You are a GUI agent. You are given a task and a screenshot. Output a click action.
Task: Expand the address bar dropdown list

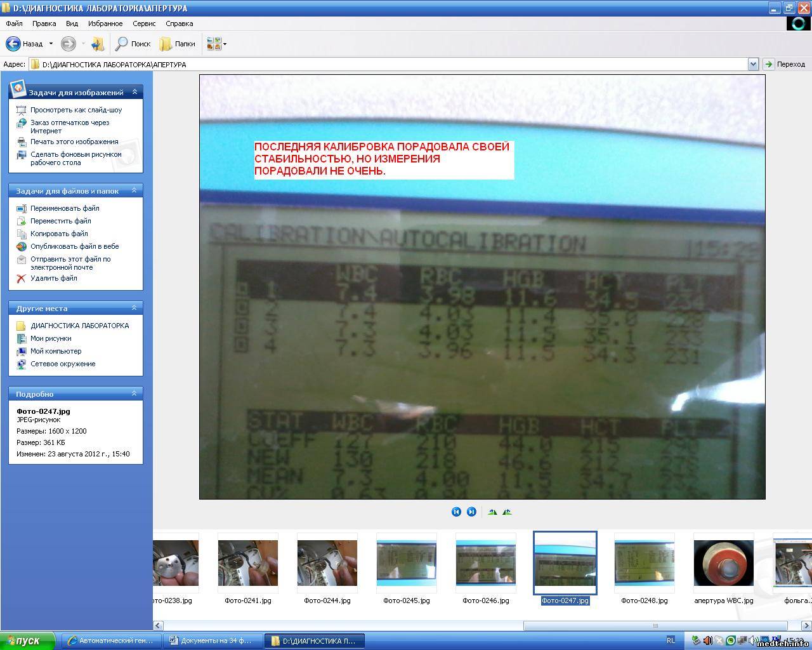(x=753, y=64)
